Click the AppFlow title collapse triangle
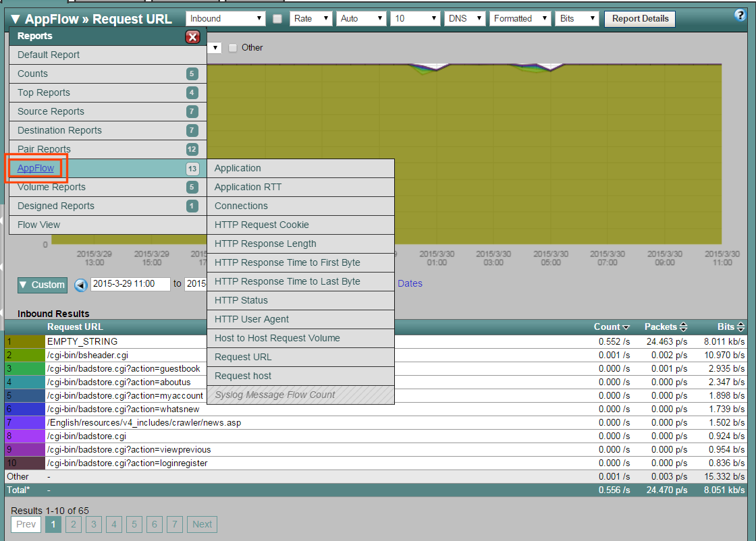The height and width of the screenshot is (541, 756). [x=16, y=19]
